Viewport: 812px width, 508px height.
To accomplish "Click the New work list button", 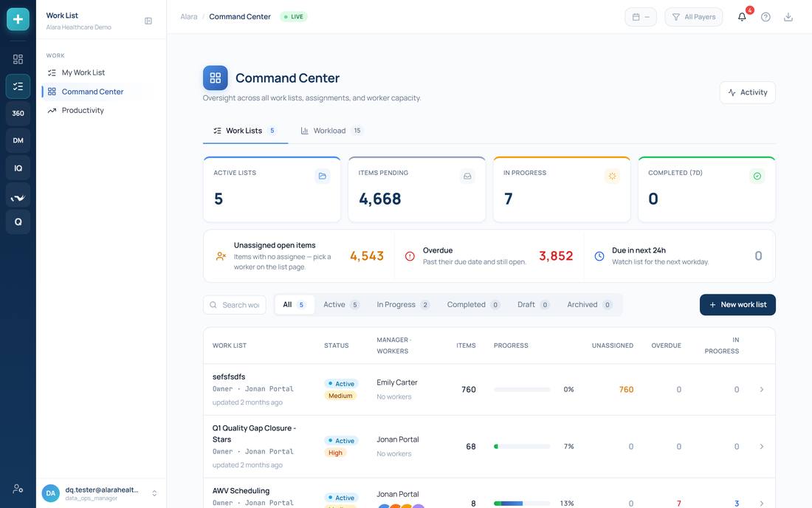I will coord(737,304).
